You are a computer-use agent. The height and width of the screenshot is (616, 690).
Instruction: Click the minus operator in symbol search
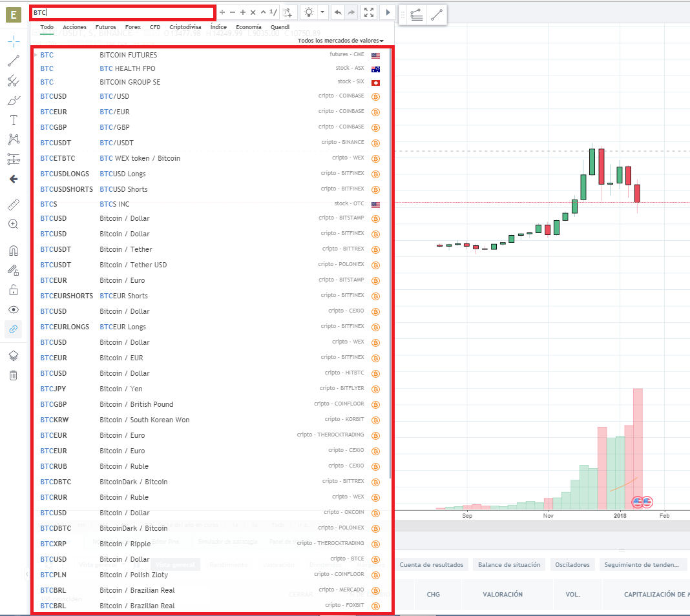click(x=233, y=12)
